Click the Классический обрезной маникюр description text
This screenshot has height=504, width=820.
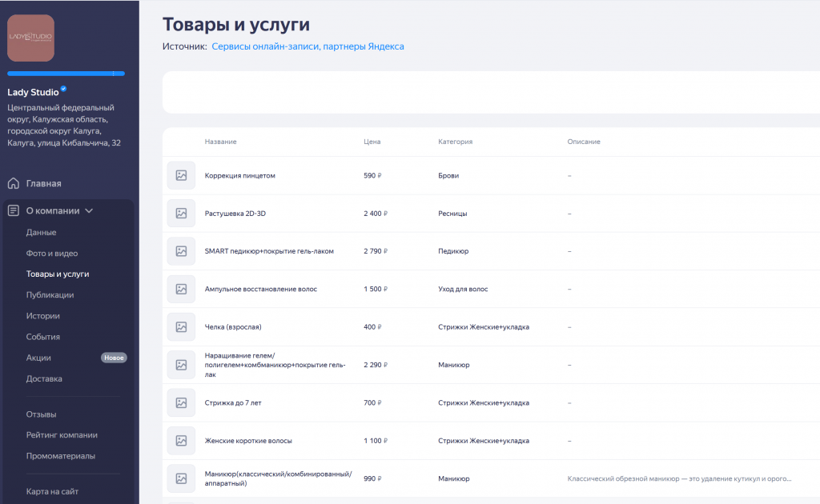[x=679, y=478]
